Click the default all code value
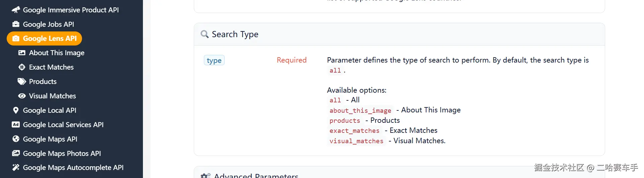644x178 pixels. [x=335, y=71]
